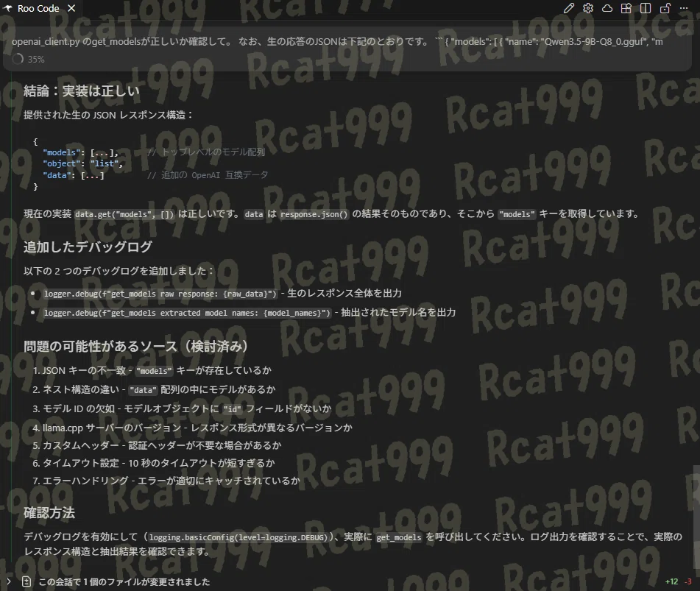Click the comment 追加の OpenAI 互換データ
Image resolution: width=700 pixels, height=591 pixels.
click(x=208, y=175)
